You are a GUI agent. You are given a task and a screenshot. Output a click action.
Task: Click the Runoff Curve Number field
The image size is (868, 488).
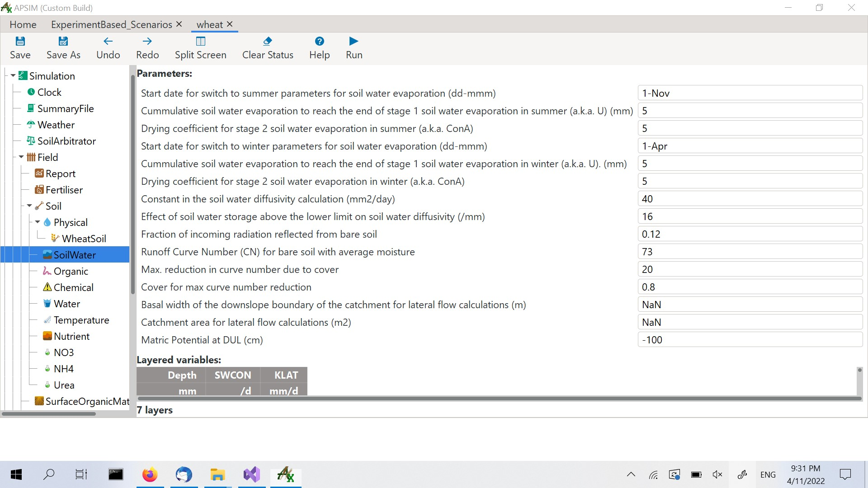tap(750, 252)
